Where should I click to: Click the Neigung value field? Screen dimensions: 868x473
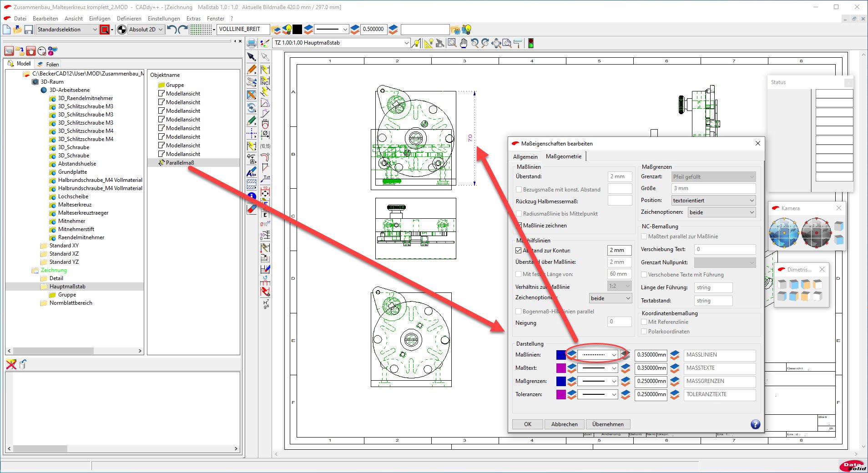pyautogui.click(x=620, y=322)
